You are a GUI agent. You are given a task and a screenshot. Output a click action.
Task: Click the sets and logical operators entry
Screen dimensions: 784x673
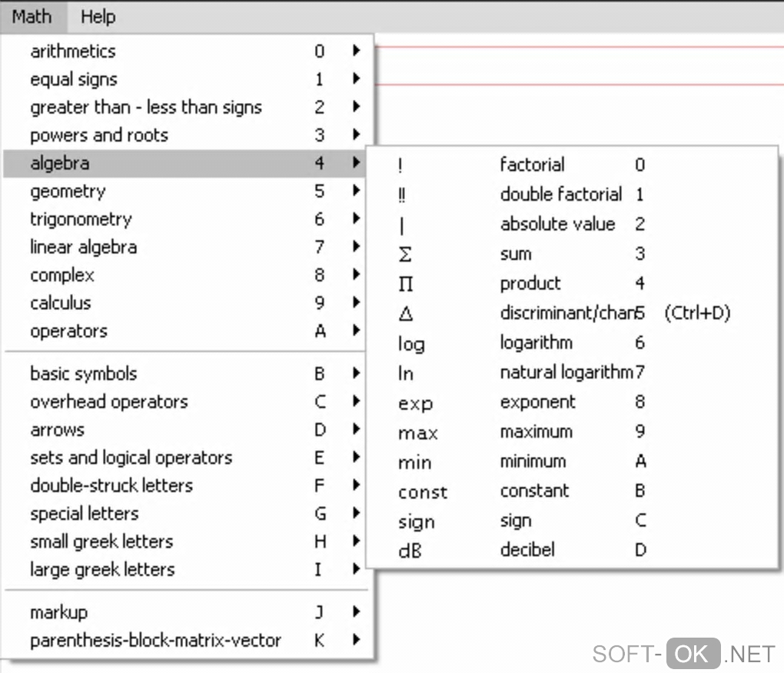(x=131, y=458)
